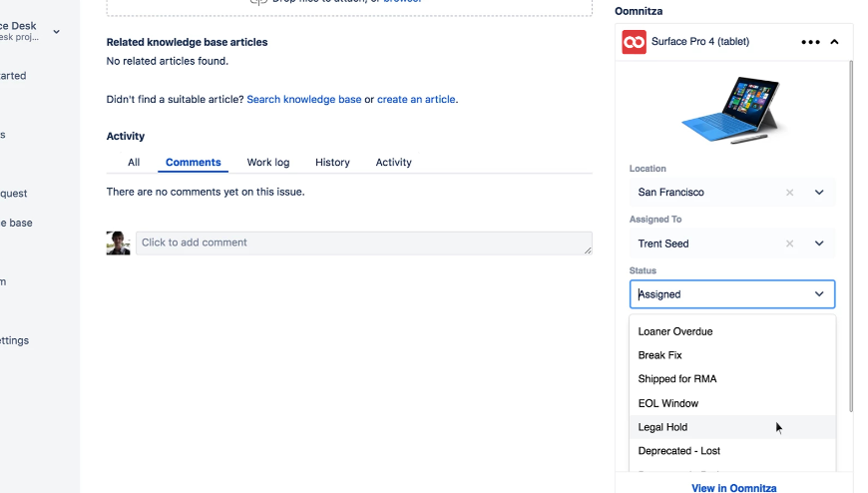Collapse the Surface Pro 4 panel
868x493 pixels.
[834, 42]
